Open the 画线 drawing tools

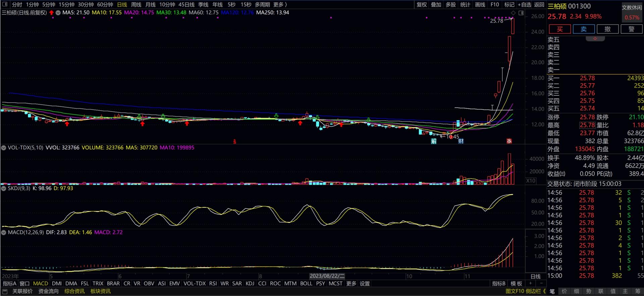coord(480,5)
